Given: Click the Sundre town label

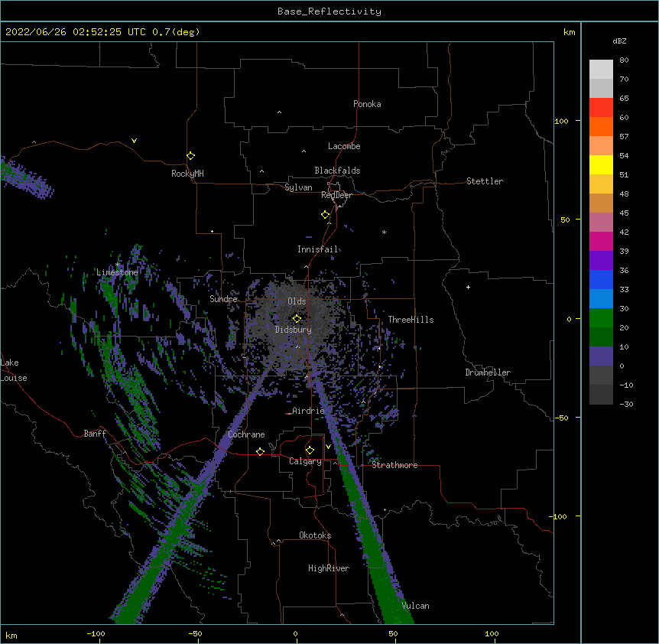Looking at the screenshot, I should pyautogui.click(x=223, y=299).
